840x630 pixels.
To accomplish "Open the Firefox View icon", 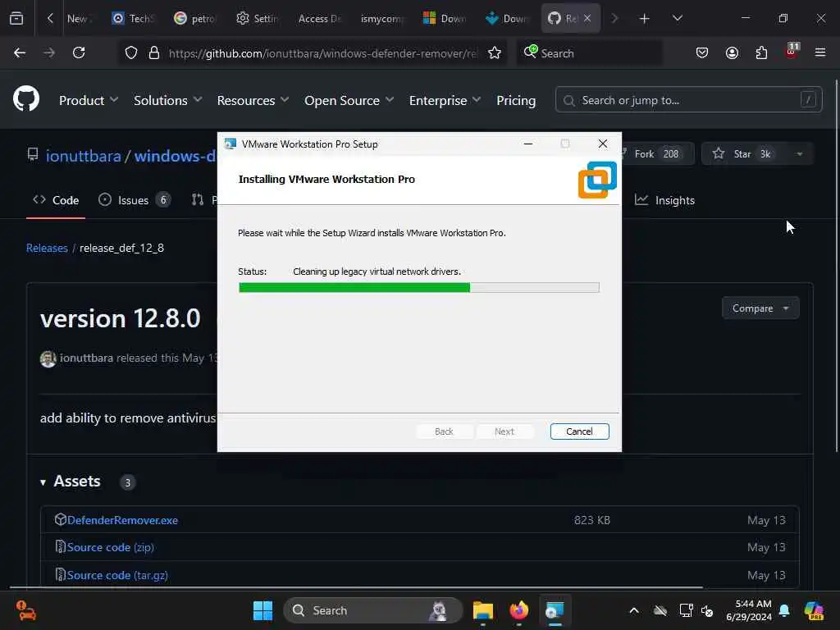I will click(16, 18).
